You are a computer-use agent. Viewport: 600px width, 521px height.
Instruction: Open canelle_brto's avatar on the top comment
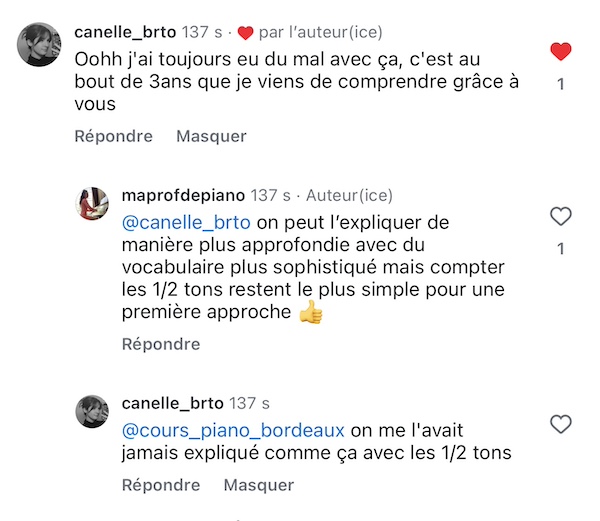[x=39, y=45]
